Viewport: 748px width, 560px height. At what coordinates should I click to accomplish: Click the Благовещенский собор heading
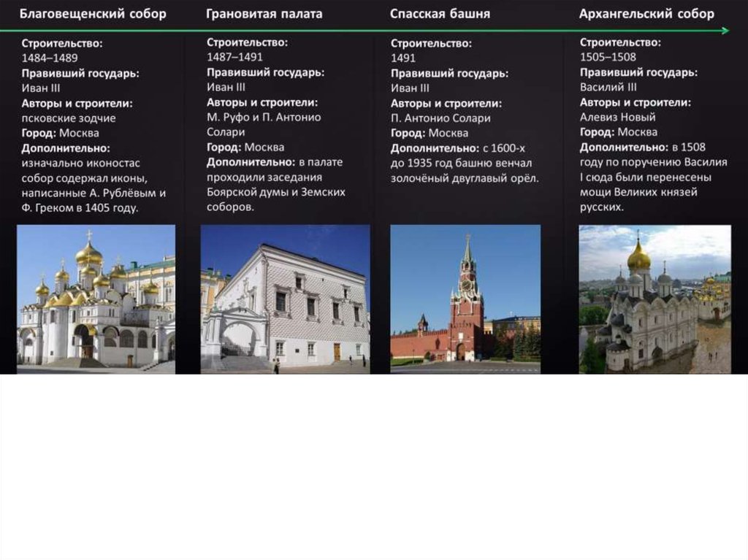tap(93, 14)
